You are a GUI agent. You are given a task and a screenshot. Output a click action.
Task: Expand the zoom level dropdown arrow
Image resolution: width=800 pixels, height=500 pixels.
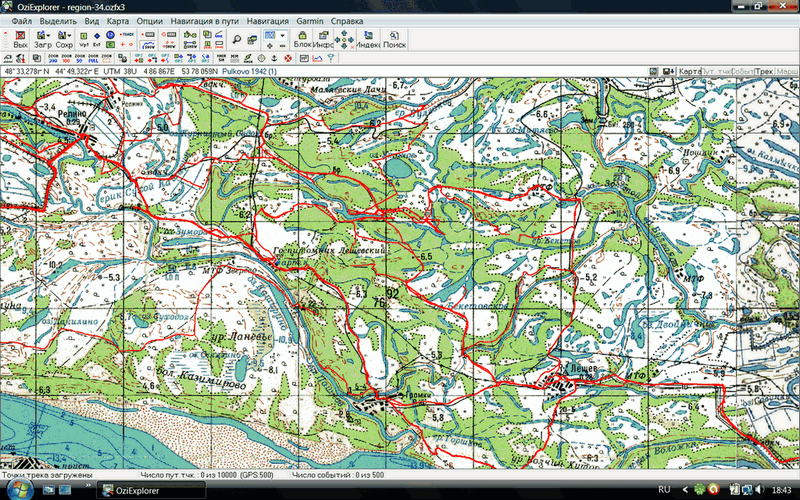(x=282, y=36)
